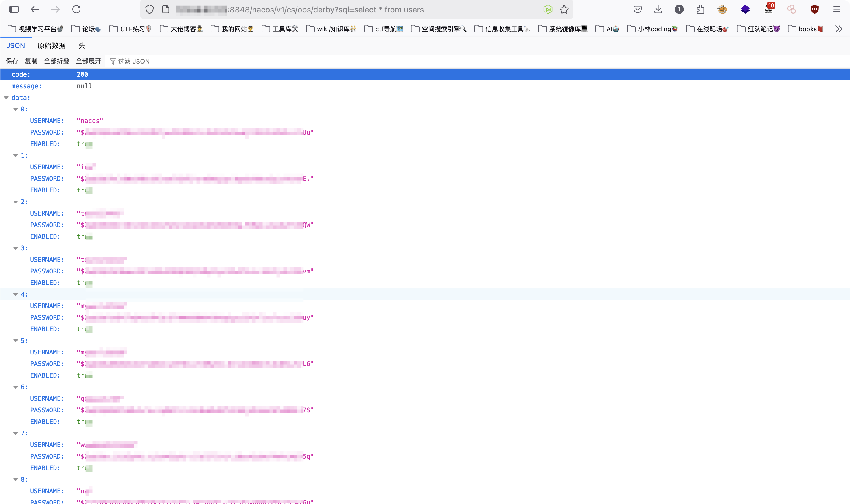Viewport: 850px width, 504px height.
Task: Click the browser sidebar toggle icon
Action: 14,10
